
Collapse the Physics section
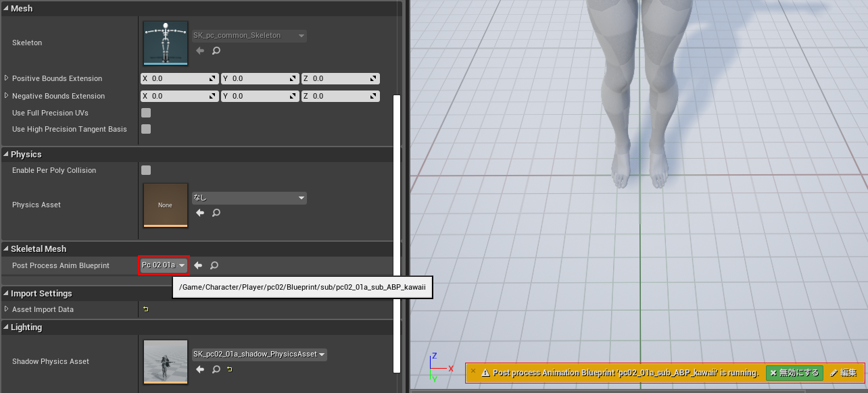click(x=6, y=154)
